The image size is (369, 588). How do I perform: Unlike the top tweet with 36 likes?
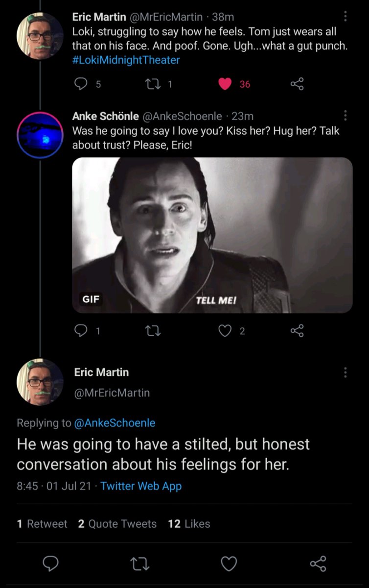coord(225,84)
